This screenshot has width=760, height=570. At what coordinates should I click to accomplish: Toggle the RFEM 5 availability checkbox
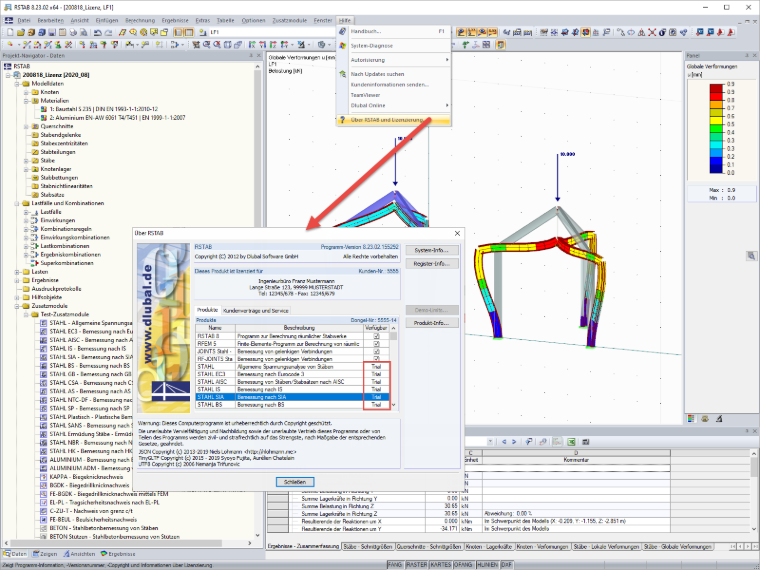point(377,344)
